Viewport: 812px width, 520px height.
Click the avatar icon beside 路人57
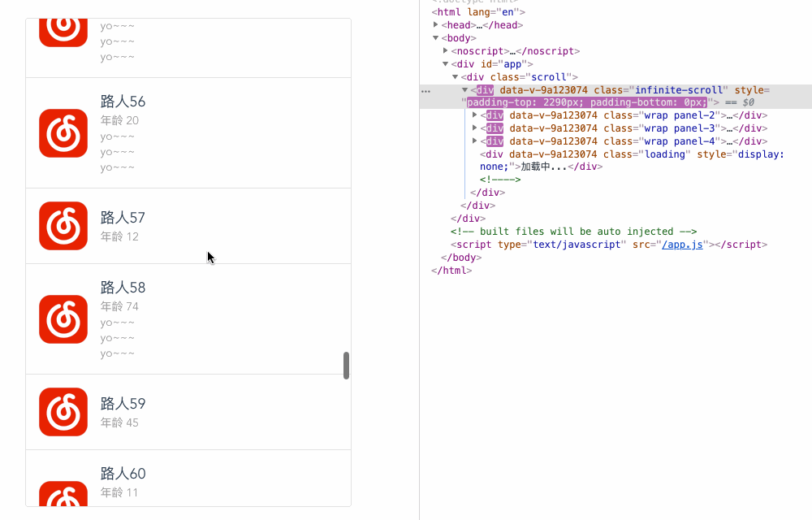point(63,226)
